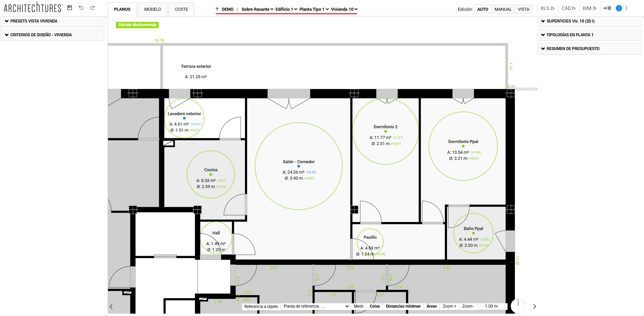The width and height of the screenshot is (644, 316).
Task: Go to next view with right chevron
Action: (534, 307)
